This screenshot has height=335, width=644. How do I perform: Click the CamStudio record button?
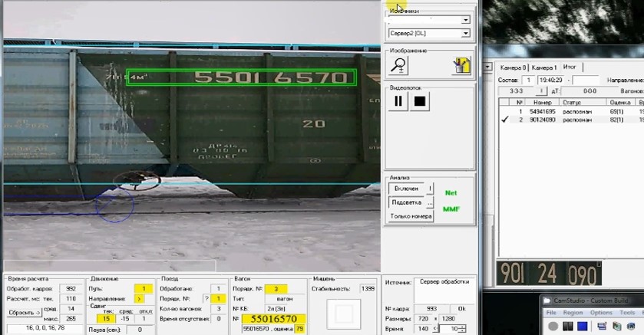[553, 327]
